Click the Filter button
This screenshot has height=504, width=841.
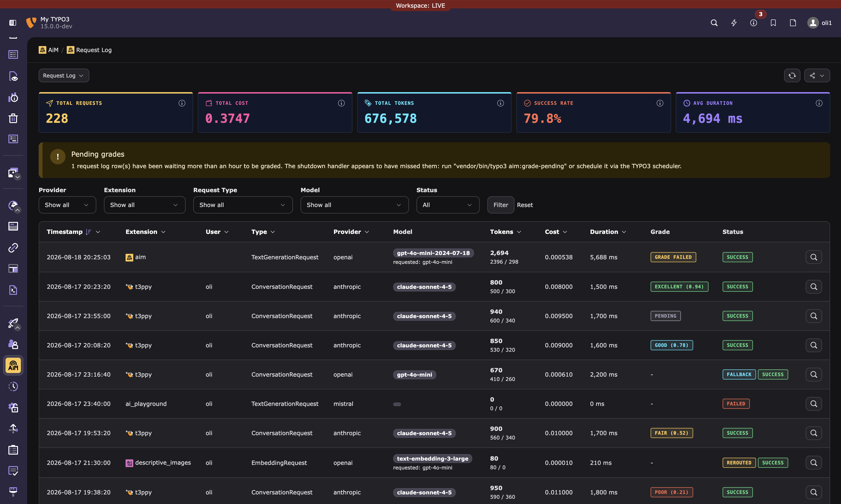[x=501, y=205]
